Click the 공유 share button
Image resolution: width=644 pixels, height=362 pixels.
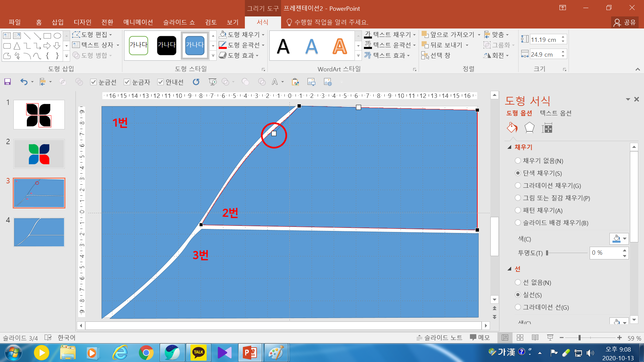click(x=625, y=22)
